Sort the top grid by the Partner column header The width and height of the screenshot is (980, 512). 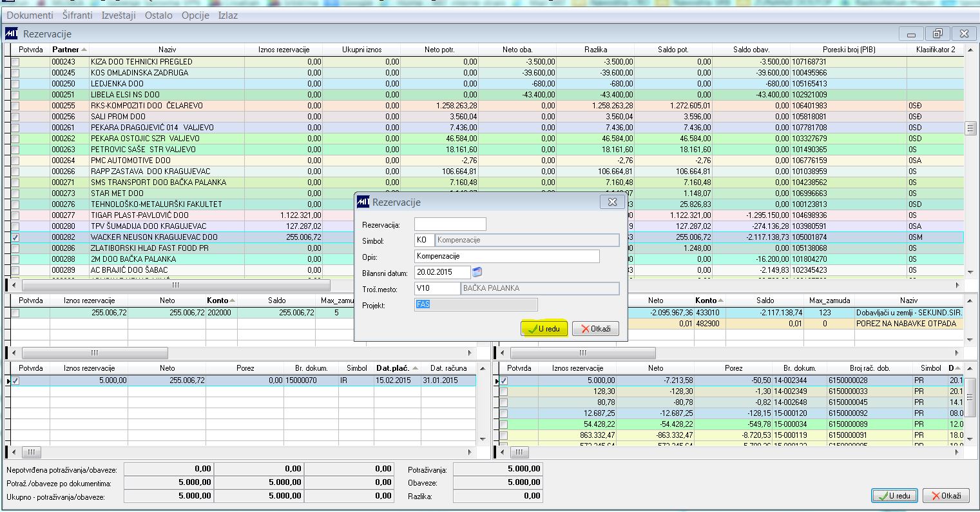[x=70, y=50]
